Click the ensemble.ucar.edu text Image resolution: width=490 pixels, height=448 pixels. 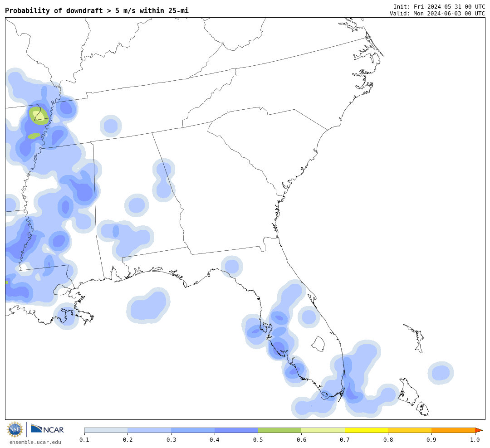coord(35,442)
